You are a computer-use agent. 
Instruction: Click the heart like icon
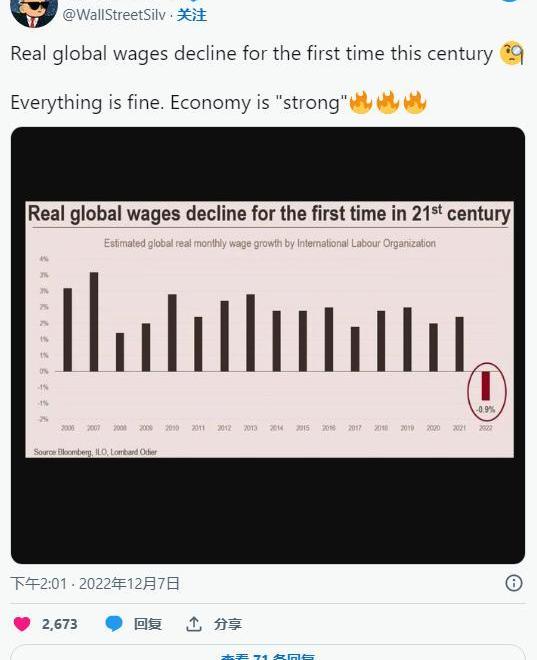coord(22,623)
